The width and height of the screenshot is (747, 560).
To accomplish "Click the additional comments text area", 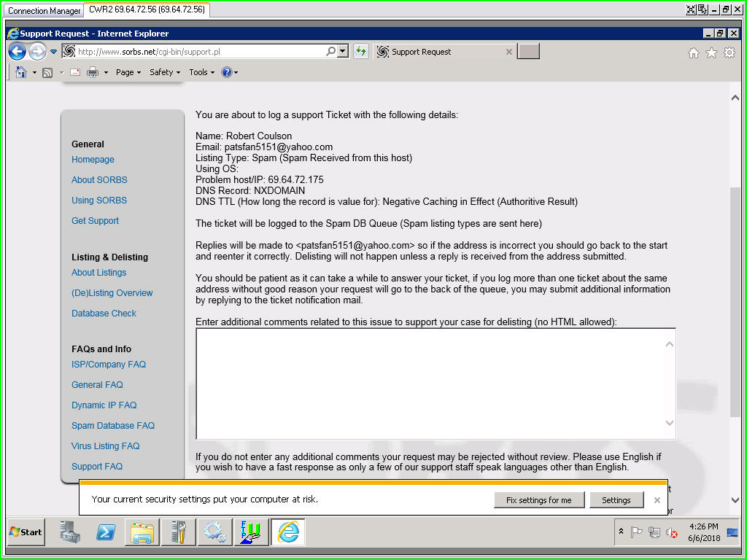I will point(430,384).
